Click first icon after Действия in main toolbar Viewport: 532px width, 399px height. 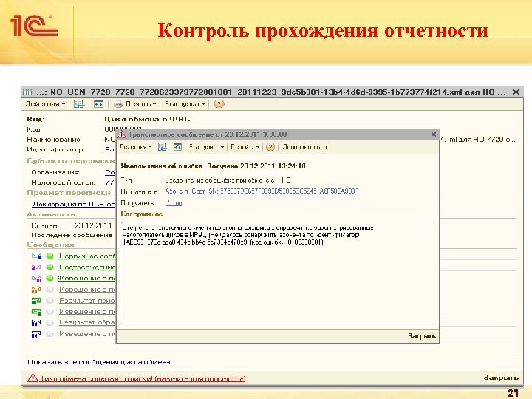tap(79, 104)
